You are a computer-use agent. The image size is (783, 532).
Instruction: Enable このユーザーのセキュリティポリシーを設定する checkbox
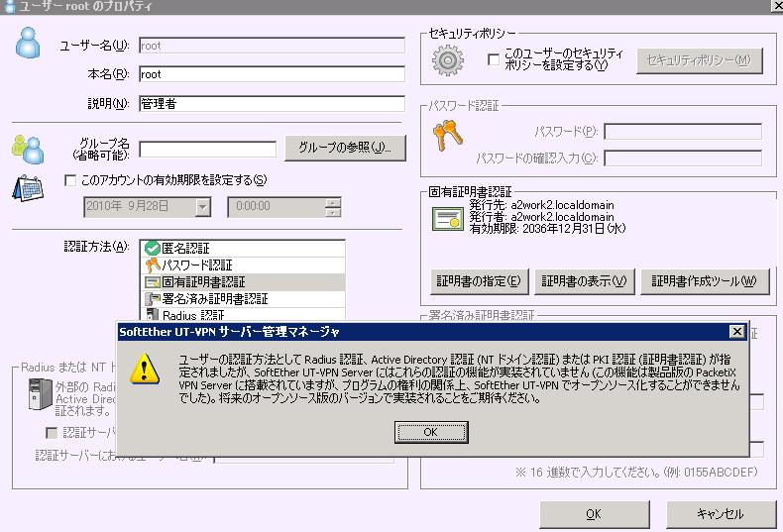(x=494, y=59)
